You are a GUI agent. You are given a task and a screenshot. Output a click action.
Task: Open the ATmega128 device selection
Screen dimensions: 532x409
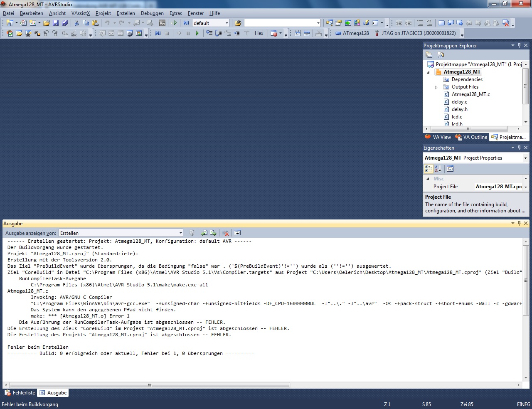click(352, 33)
